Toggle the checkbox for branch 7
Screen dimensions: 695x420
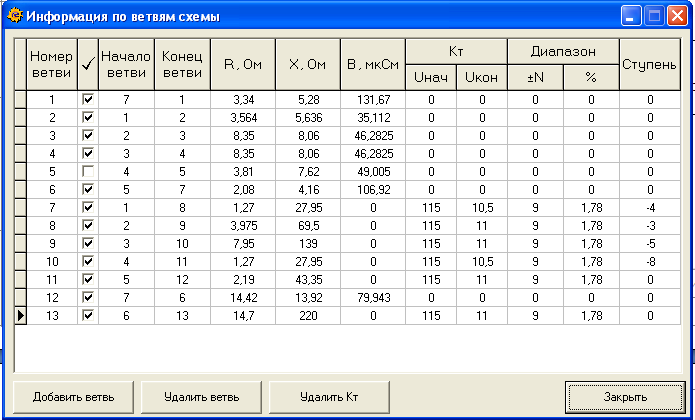click(88, 207)
